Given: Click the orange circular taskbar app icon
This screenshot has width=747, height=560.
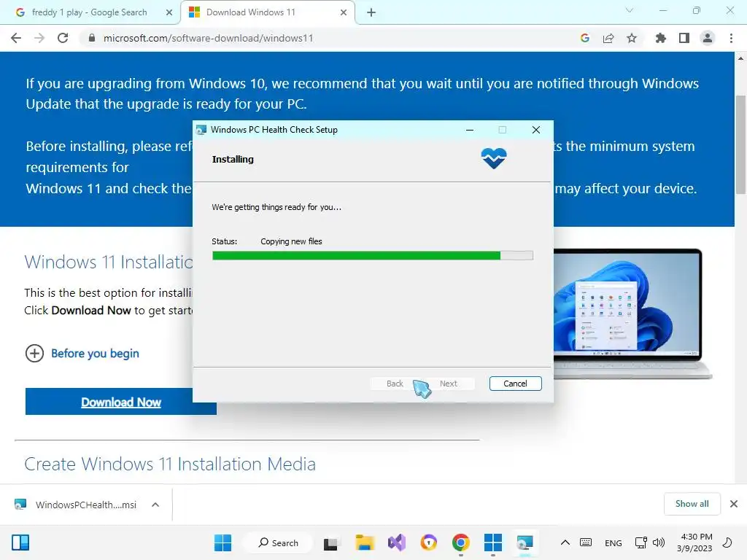Looking at the screenshot, I should pyautogui.click(x=429, y=542).
